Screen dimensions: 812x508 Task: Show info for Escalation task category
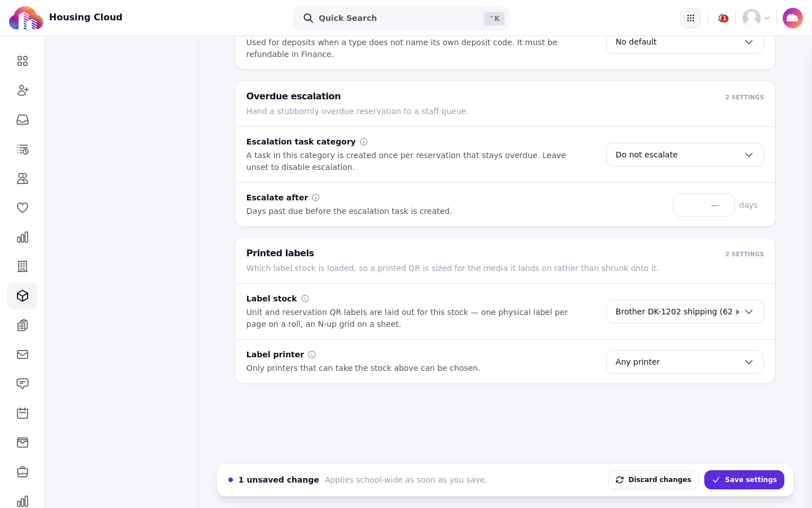[x=364, y=142]
